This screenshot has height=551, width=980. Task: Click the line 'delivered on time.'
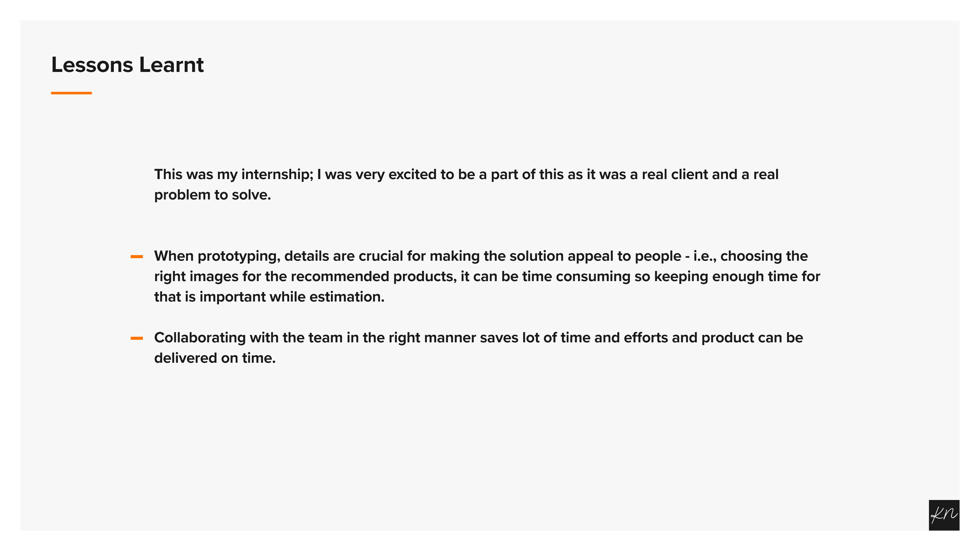pyautogui.click(x=215, y=358)
